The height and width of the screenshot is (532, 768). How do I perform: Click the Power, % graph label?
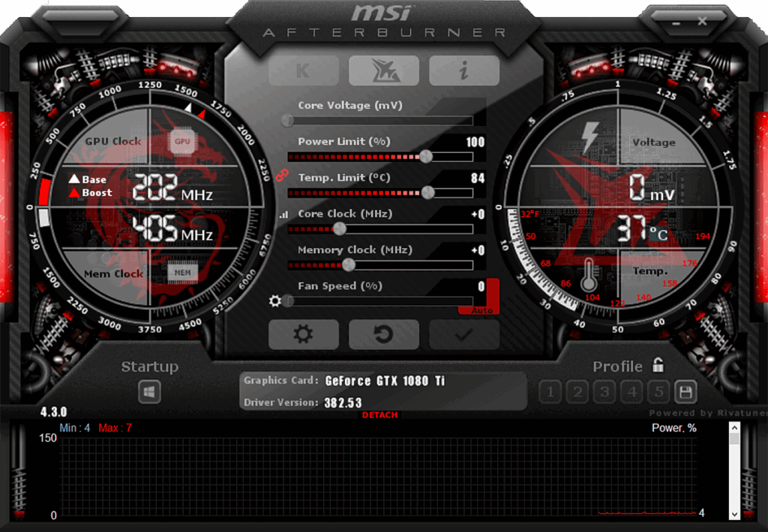coord(674,429)
